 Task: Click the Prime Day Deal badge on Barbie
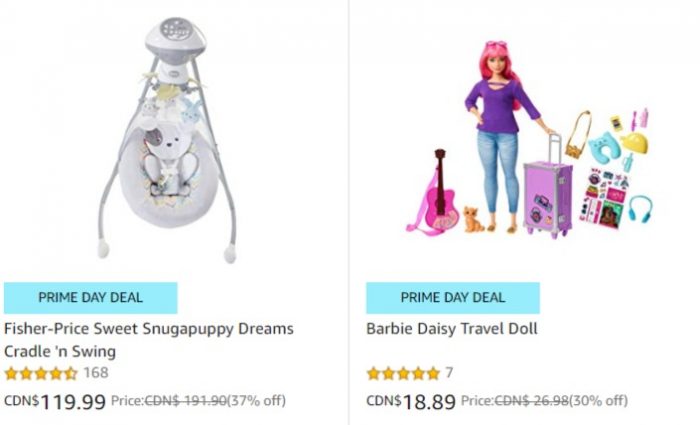(453, 298)
